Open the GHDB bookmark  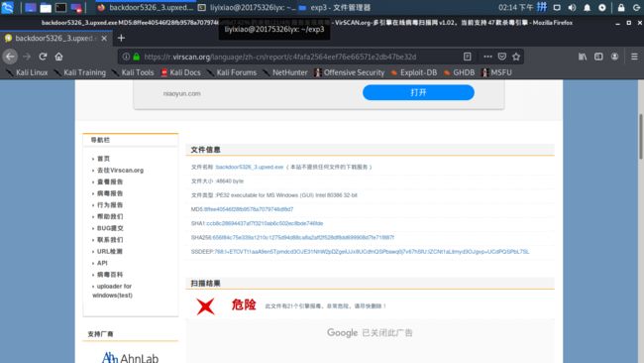click(x=459, y=72)
